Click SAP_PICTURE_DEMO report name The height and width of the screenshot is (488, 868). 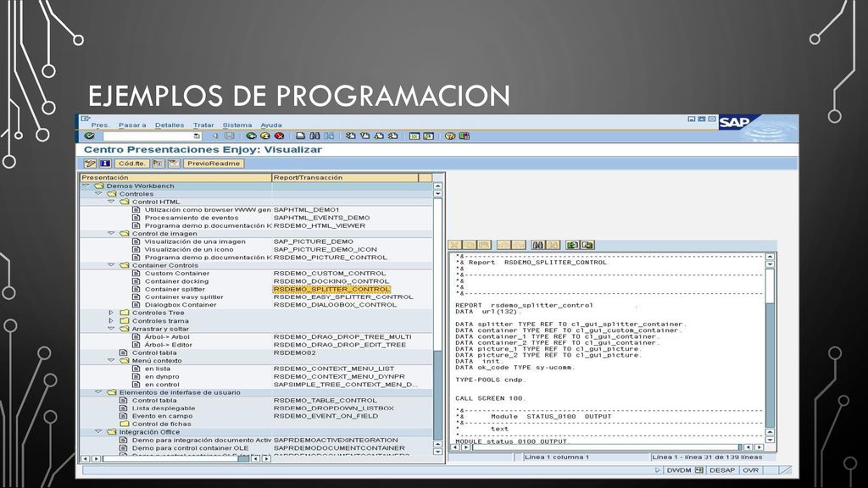click(x=314, y=241)
